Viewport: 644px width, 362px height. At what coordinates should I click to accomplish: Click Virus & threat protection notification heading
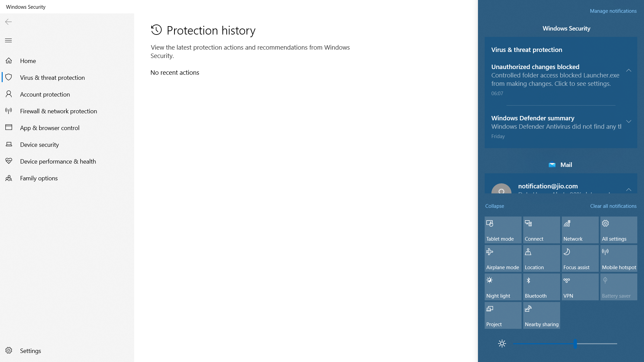527,50
